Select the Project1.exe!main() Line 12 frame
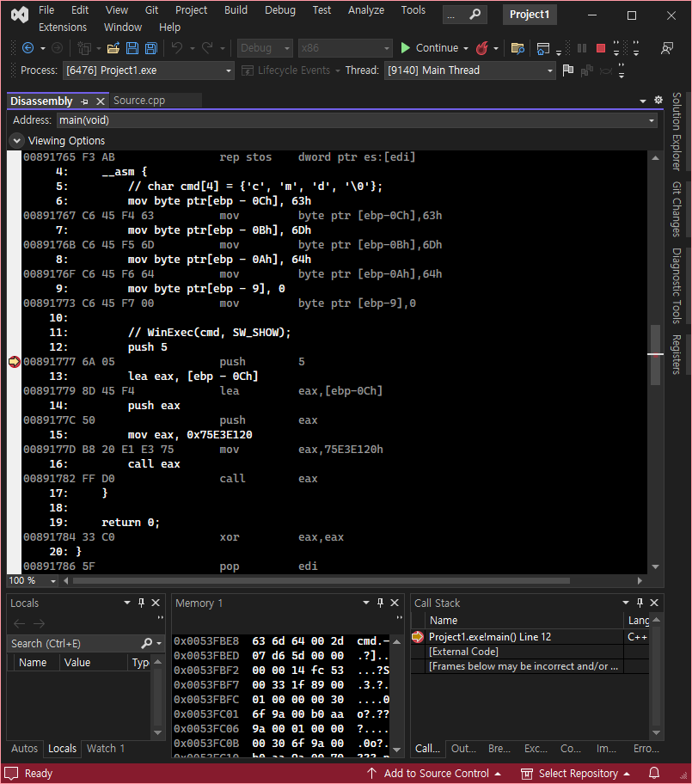Viewport: 692px width, 784px height. (489, 637)
